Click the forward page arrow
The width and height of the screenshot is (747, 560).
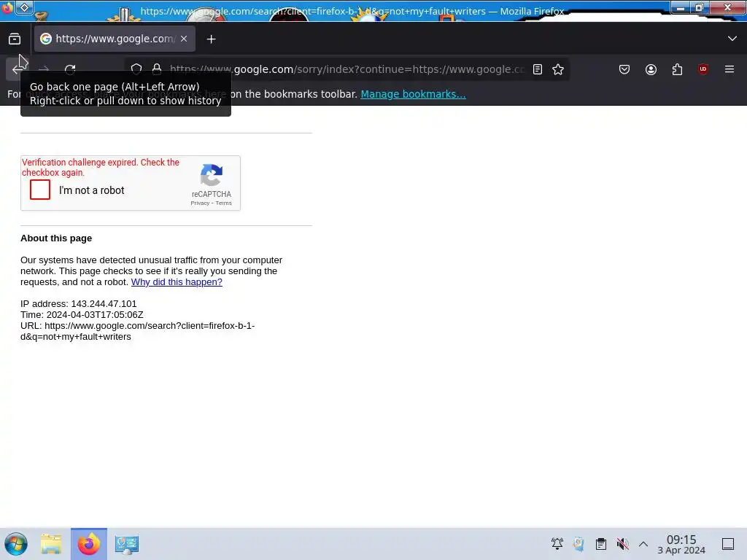44,69
